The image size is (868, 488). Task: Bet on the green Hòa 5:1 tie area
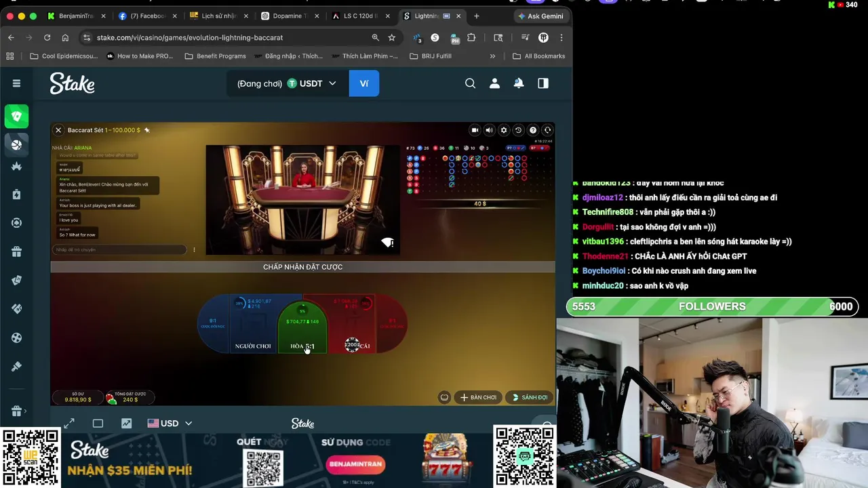pos(302,329)
